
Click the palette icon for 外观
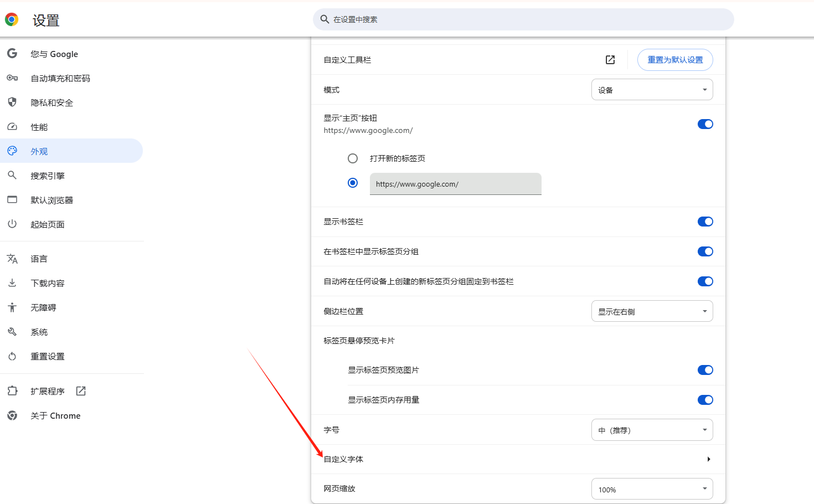(x=12, y=151)
